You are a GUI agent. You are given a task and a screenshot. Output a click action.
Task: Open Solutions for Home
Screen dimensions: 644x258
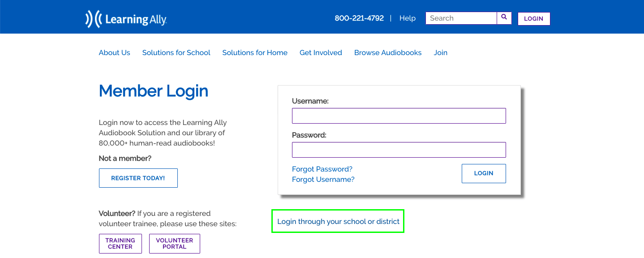254,52
